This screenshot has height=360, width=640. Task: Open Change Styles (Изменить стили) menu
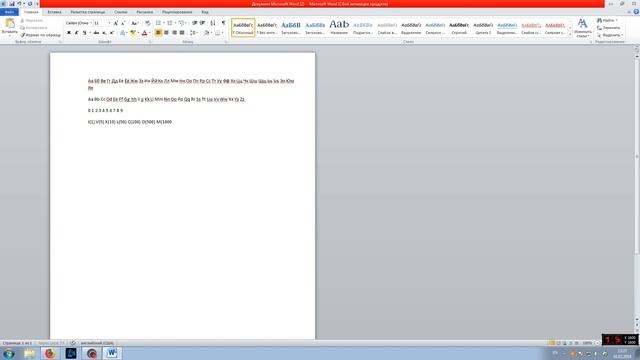point(582,28)
